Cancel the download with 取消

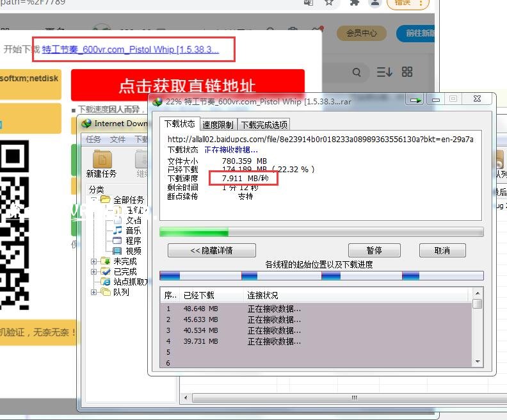[442, 250]
